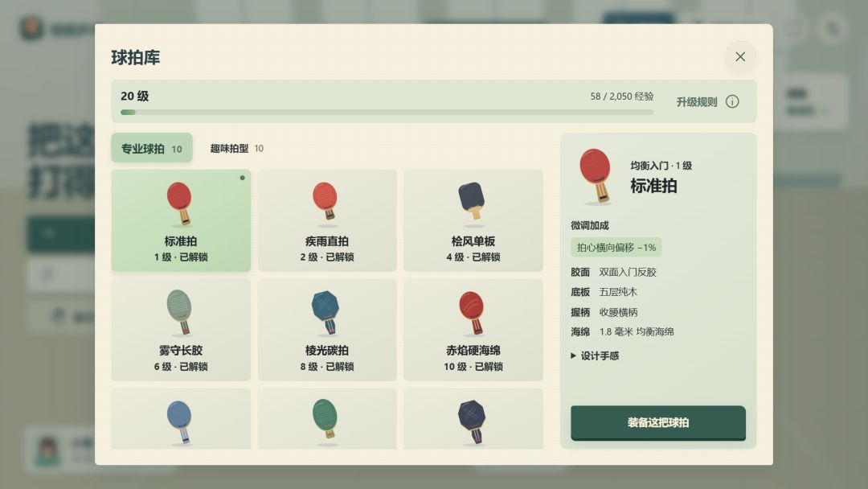Click the 均衡入门 · 1 级 subtitle

coord(661,166)
